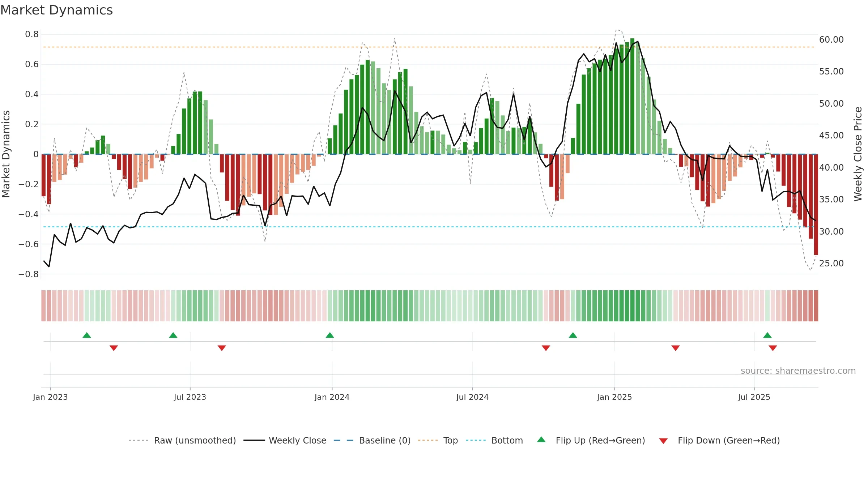Click the 25.00 right axis price label

831,263
